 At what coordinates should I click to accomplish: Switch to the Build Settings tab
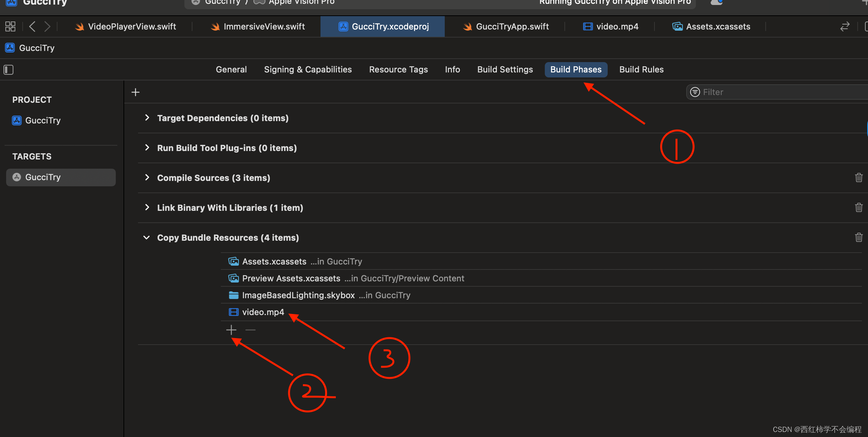tap(505, 69)
